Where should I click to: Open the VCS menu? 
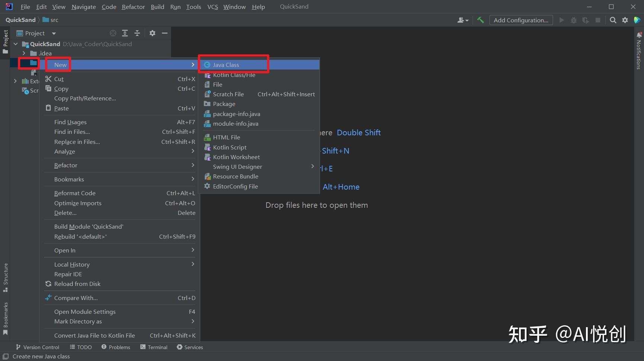pyautogui.click(x=213, y=7)
